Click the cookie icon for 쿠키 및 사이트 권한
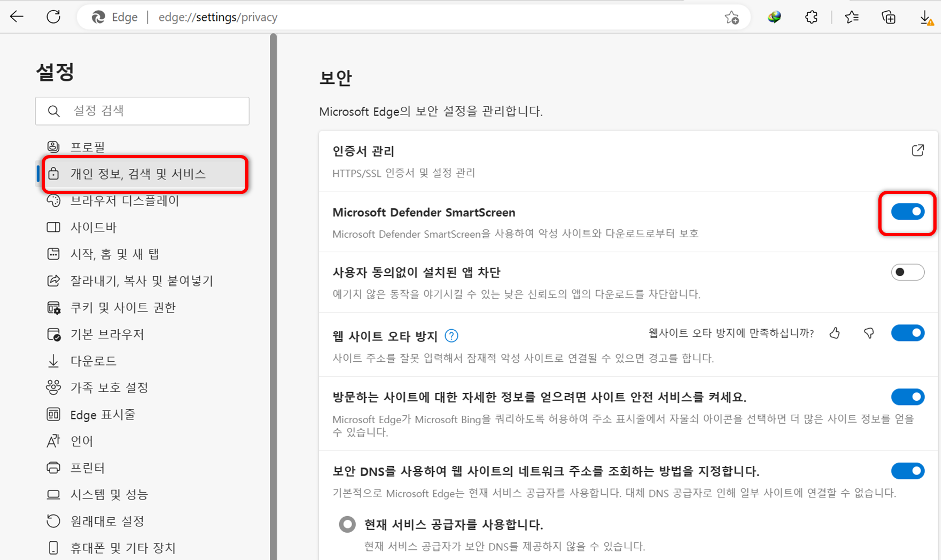Viewport: 943px width, 560px height. 53,308
